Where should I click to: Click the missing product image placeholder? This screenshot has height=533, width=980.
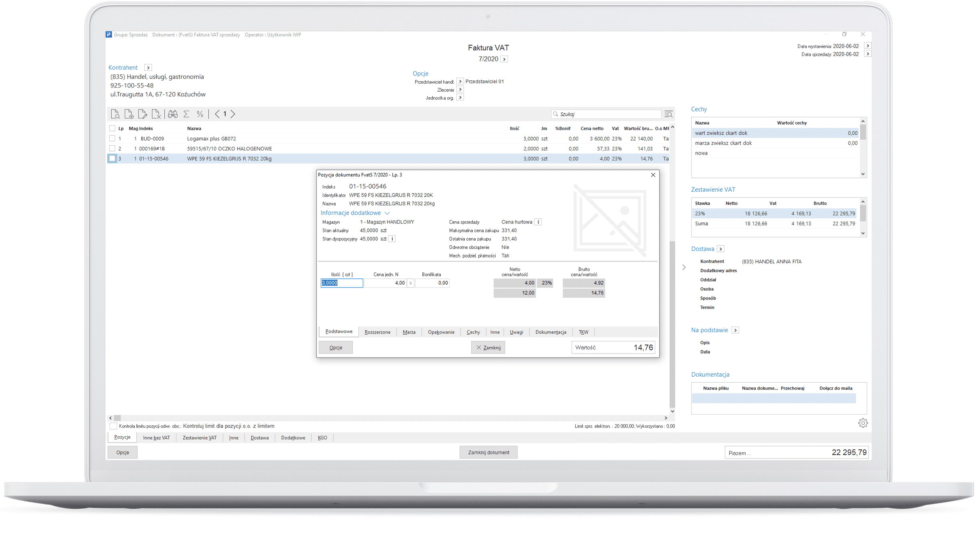click(x=610, y=220)
